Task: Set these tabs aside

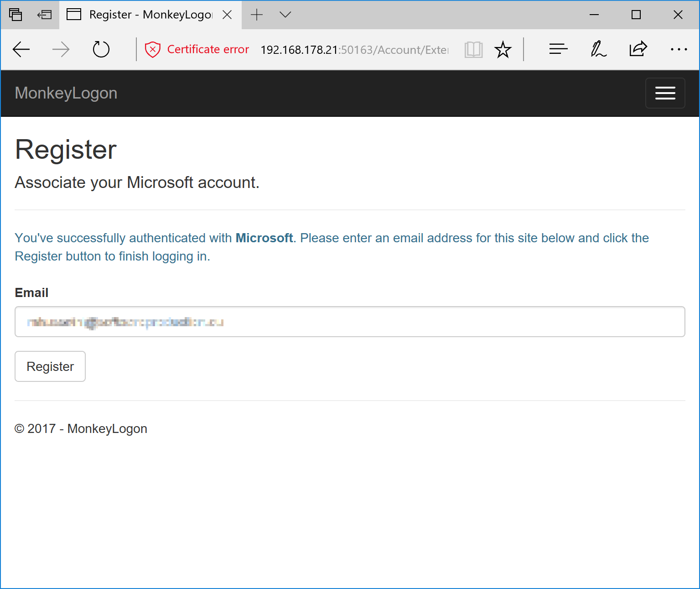Action: coord(16,15)
